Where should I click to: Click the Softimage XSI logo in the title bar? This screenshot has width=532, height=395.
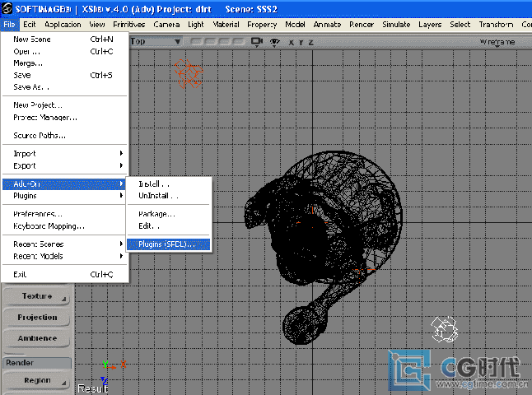coord(7,8)
